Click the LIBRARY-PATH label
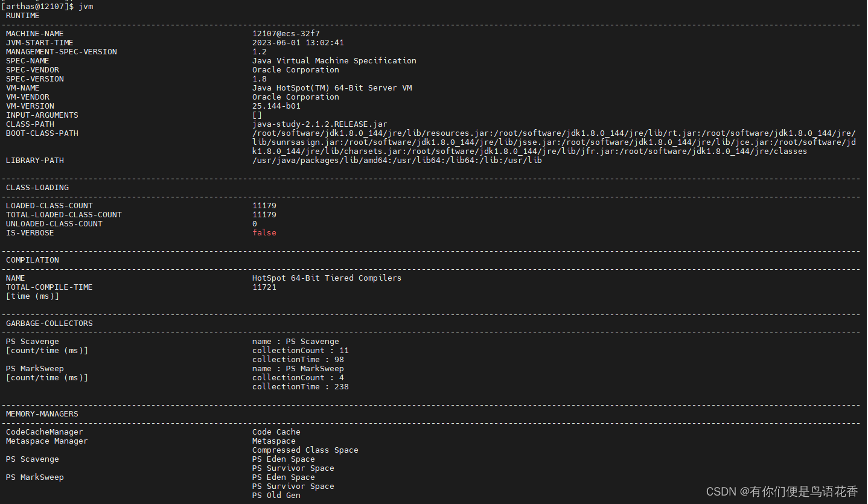 coord(35,161)
